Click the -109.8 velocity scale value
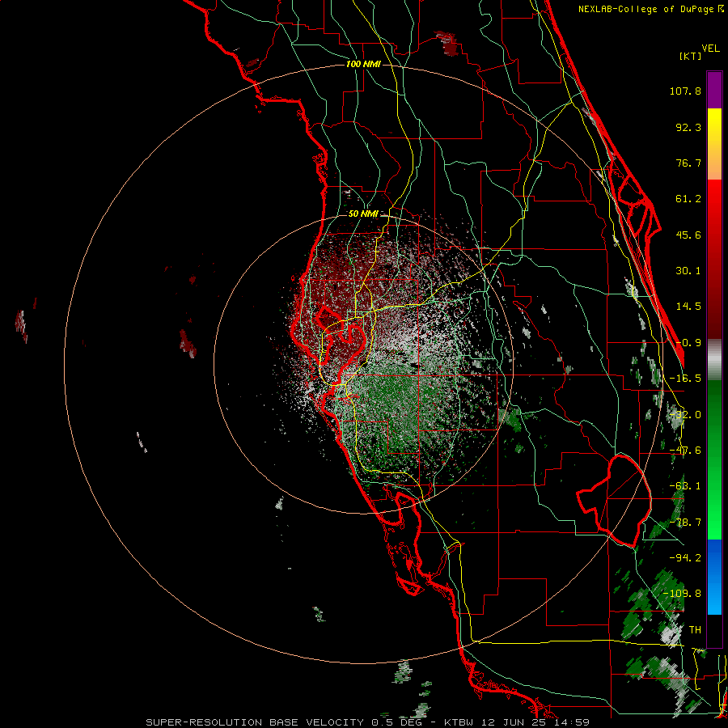728x728 pixels. coord(682,594)
